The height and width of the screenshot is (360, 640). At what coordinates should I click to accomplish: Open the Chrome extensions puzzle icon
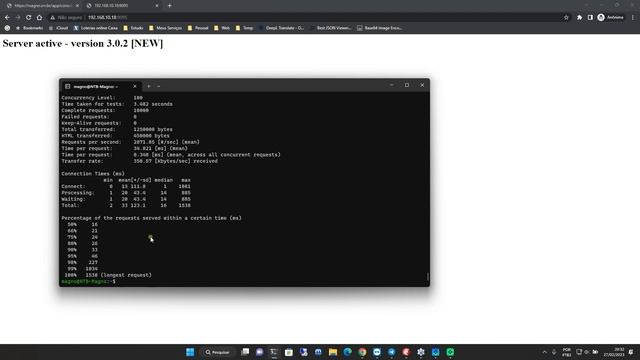tap(579, 18)
